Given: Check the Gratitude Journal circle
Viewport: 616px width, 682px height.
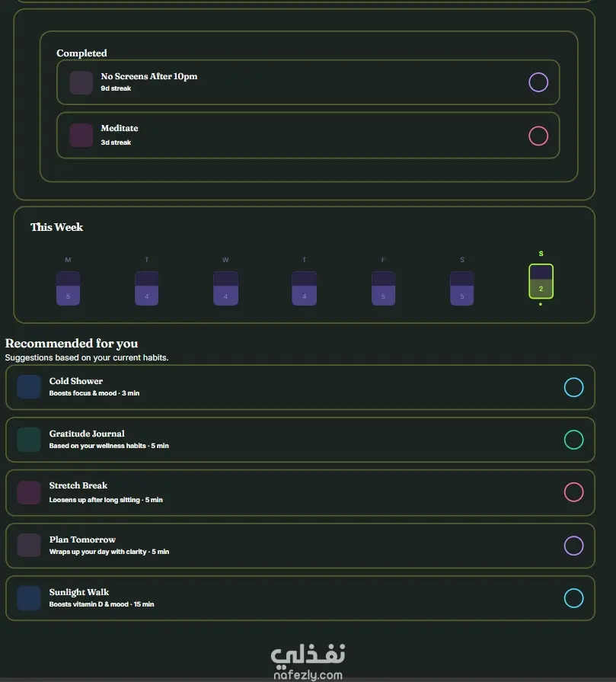Looking at the screenshot, I should [573, 440].
